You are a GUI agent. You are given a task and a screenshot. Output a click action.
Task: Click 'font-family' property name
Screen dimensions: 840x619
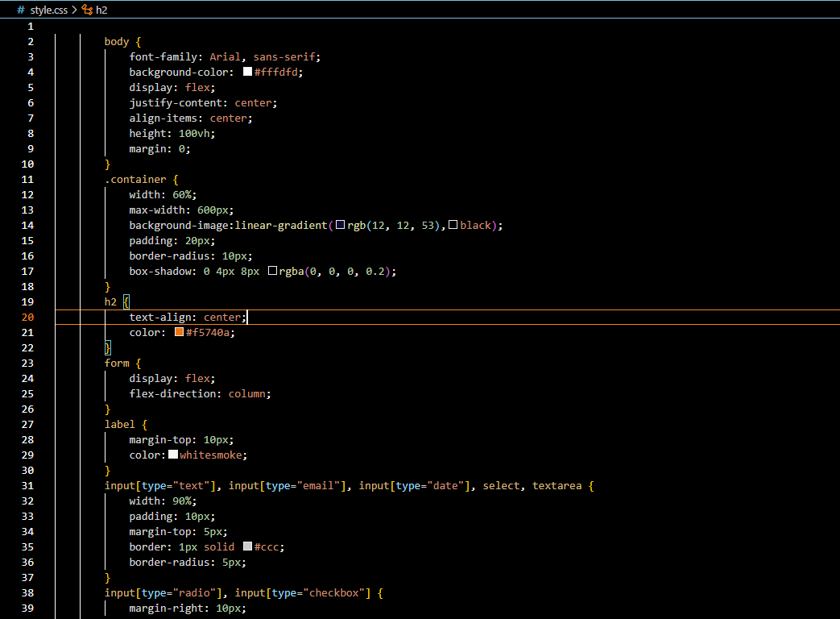163,56
